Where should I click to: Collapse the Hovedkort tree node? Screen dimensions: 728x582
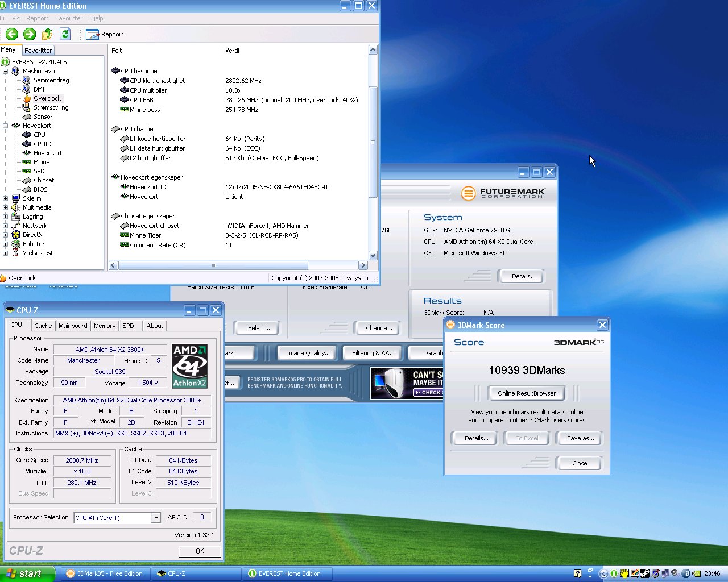(x=5, y=126)
